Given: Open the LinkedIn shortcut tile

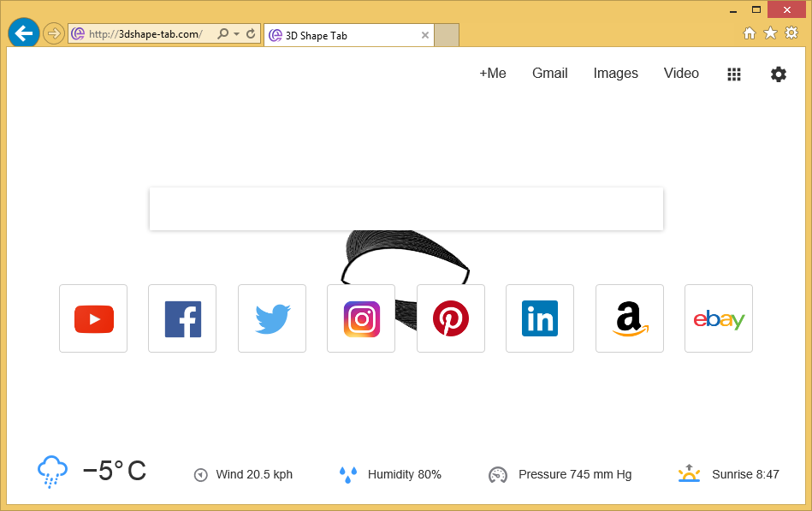Looking at the screenshot, I should (540, 318).
